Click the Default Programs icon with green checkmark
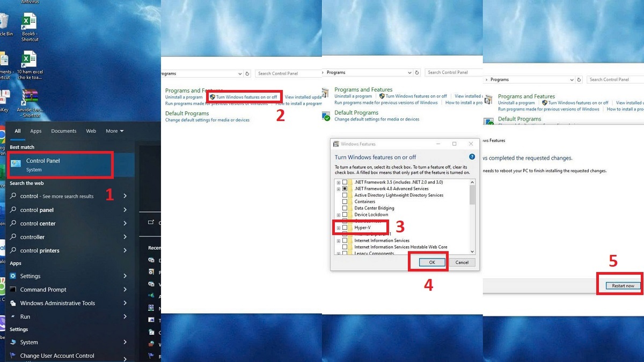Image resolution: width=644 pixels, height=362 pixels. point(326,116)
